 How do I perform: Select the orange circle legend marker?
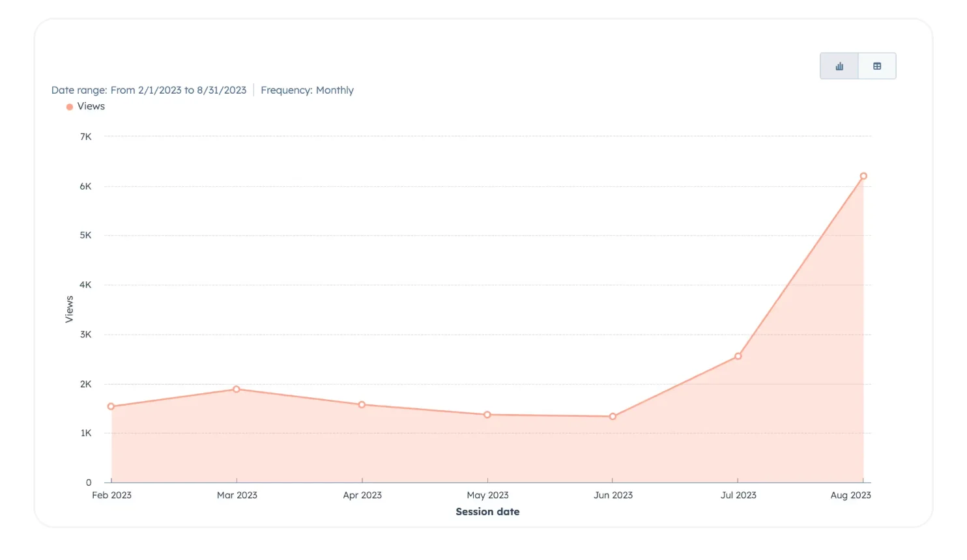[x=70, y=106]
